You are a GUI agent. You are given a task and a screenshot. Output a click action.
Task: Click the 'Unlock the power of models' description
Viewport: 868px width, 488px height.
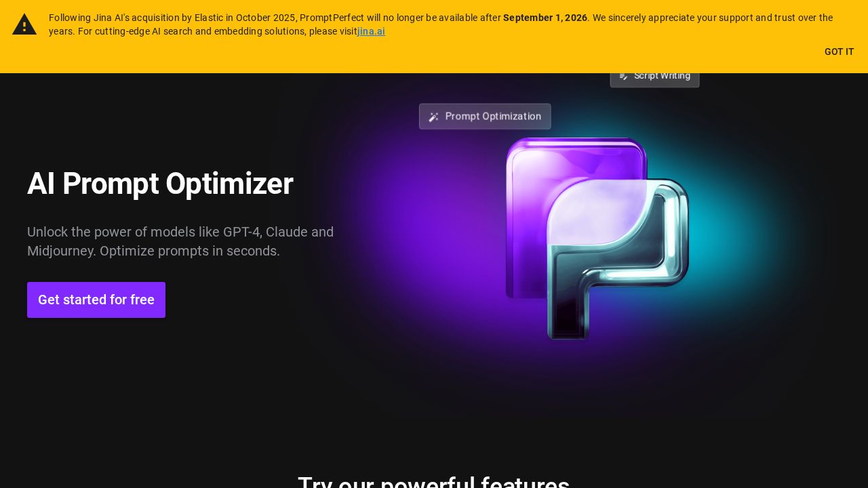point(180,241)
